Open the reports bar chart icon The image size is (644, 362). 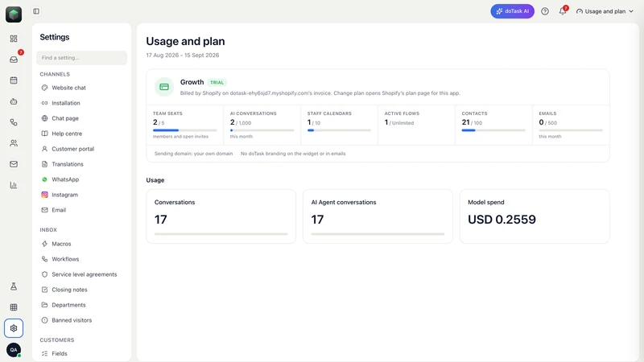(14, 185)
